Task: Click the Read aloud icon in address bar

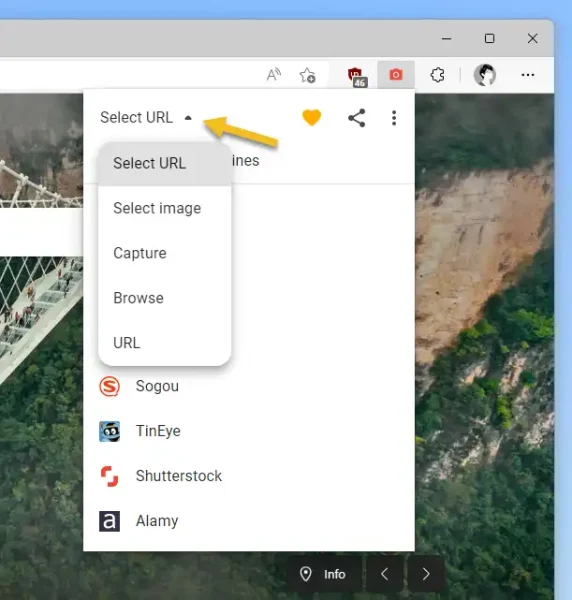Action: [274, 75]
